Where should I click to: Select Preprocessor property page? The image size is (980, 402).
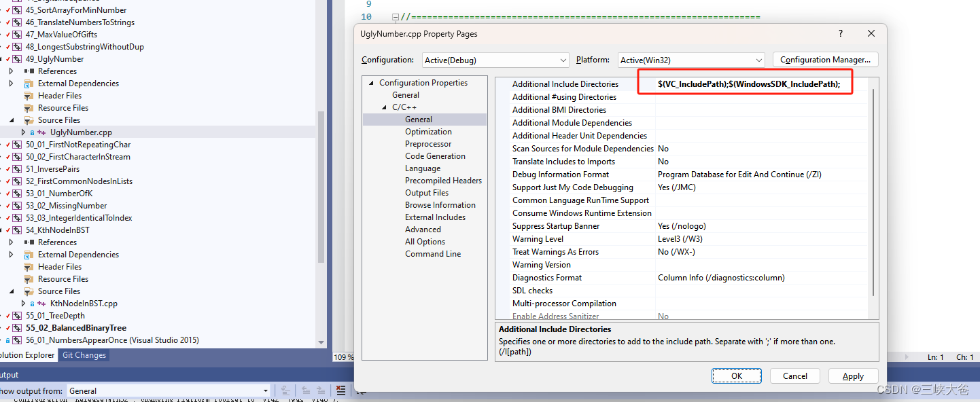pos(428,144)
